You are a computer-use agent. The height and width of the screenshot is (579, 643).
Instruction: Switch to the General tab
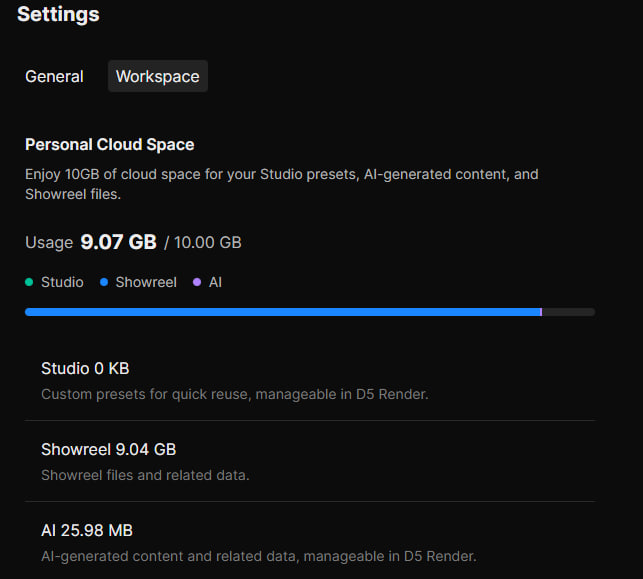click(54, 76)
